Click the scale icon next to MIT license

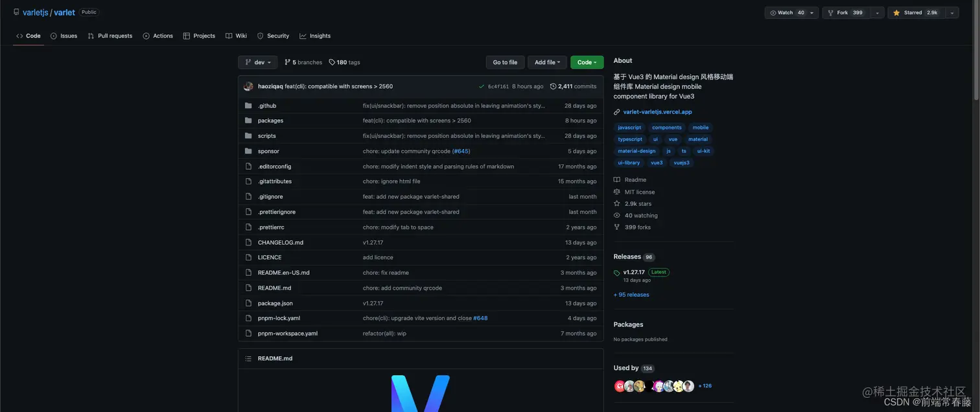(x=617, y=192)
